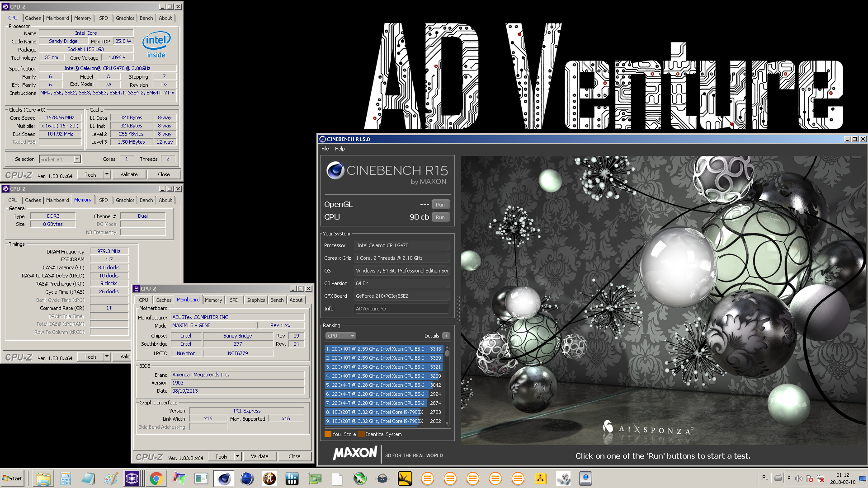Click the Processor field in Cinebench
The image size is (868, 488).
(x=402, y=245)
